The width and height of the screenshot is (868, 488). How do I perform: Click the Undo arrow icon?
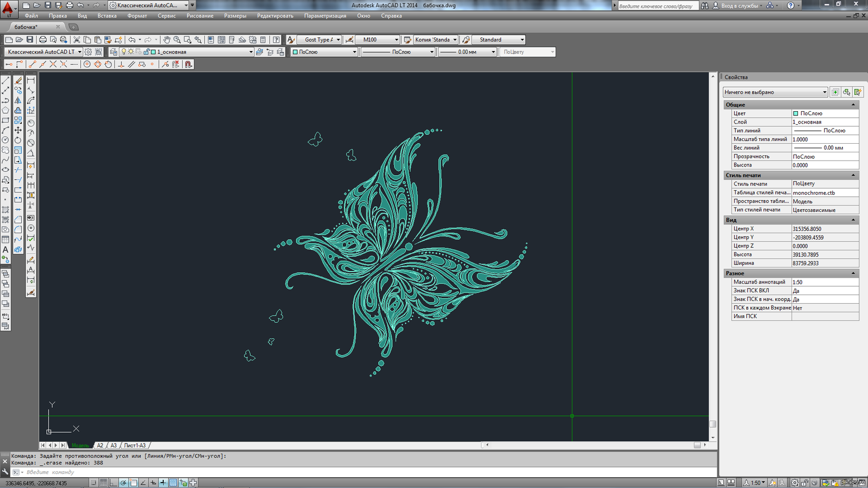click(132, 40)
